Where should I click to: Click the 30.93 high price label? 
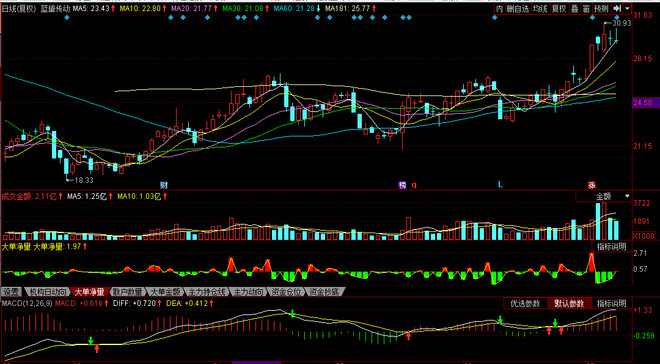(623, 24)
